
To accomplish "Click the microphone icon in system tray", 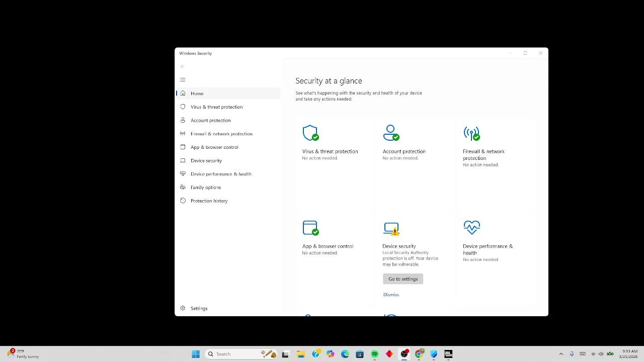I will click(x=572, y=354).
